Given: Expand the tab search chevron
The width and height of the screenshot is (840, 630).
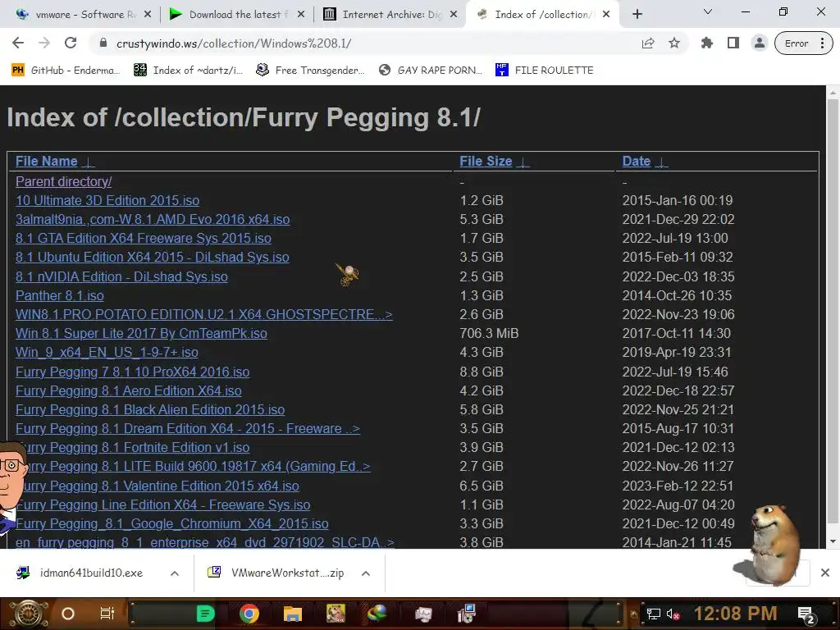Looking at the screenshot, I should click(708, 11).
